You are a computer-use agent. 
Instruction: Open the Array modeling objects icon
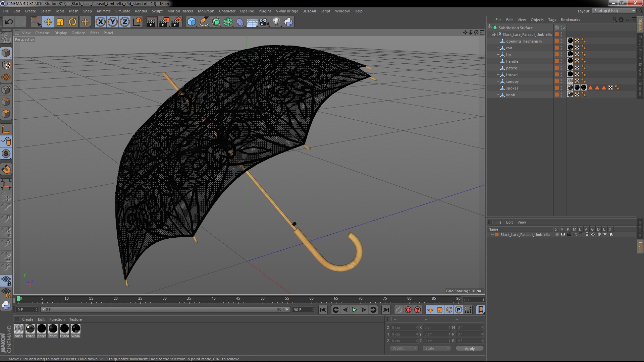(x=228, y=22)
